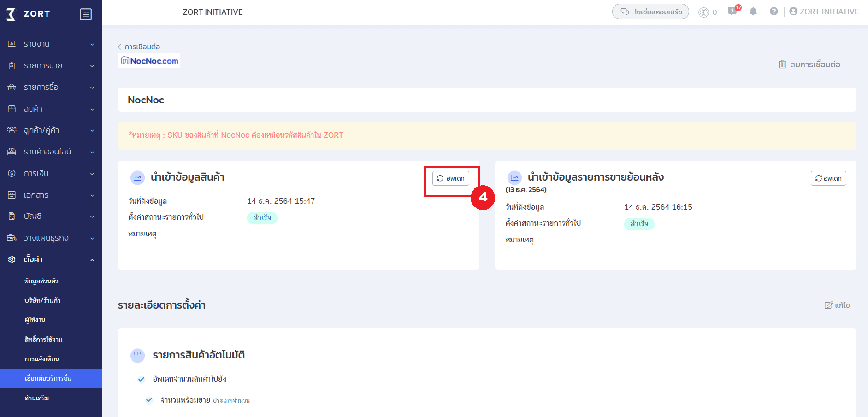Open the การแจ้งเตือน settings submenu
The image size is (868, 417).
pos(42,359)
